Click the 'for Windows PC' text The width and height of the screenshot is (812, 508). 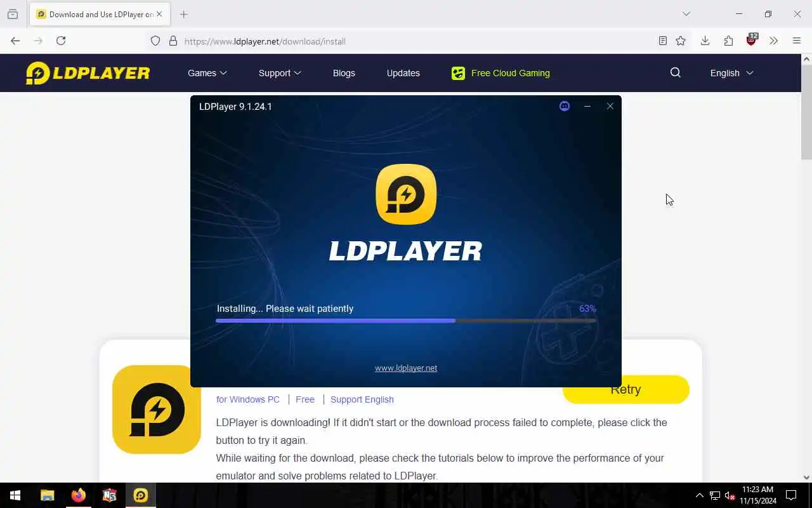[248, 399]
